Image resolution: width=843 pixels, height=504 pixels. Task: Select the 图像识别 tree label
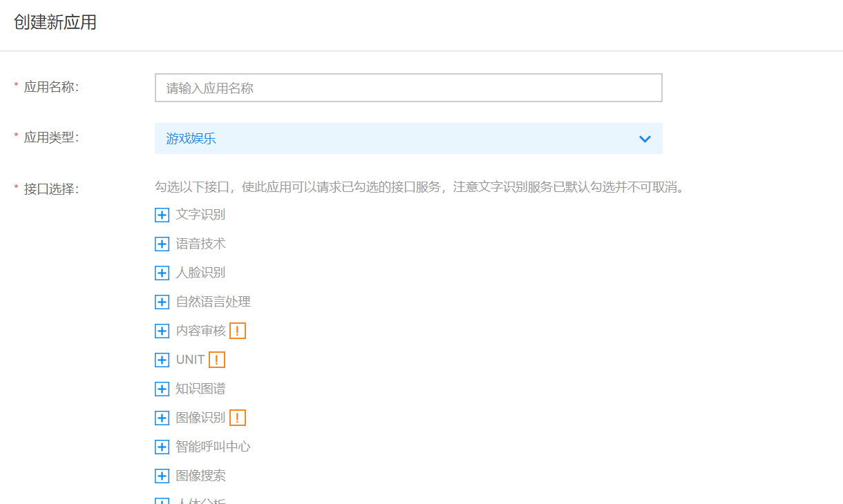[x=200, y=418]
